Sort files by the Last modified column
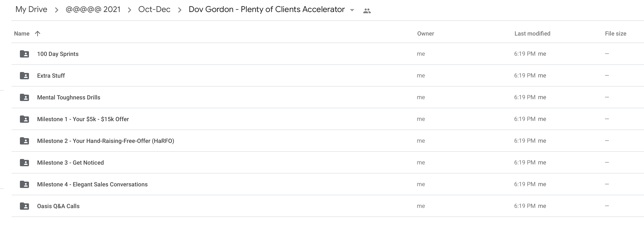This screenshot has height=231, width=644. (532, 34)
